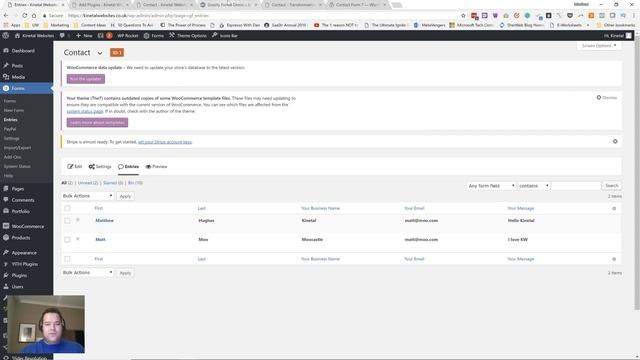Dismiss the Stripe almost ready notice

(x=615, y=142)
